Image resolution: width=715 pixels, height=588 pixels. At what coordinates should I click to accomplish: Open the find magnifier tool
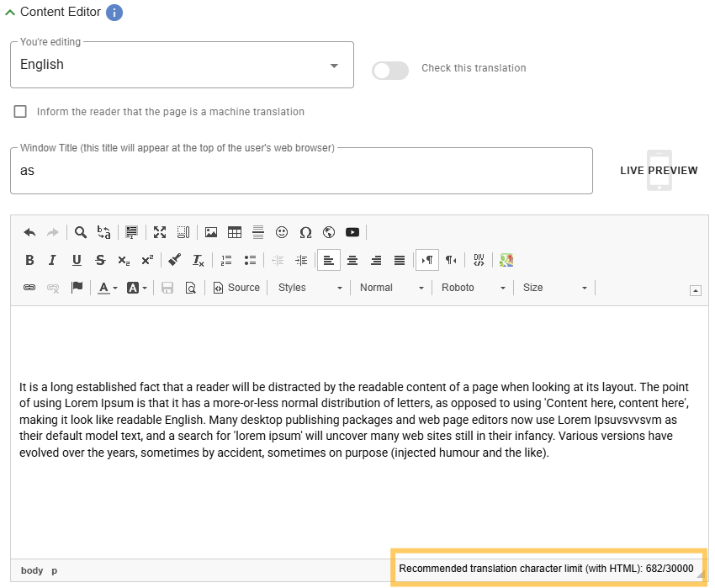[81, 233]
